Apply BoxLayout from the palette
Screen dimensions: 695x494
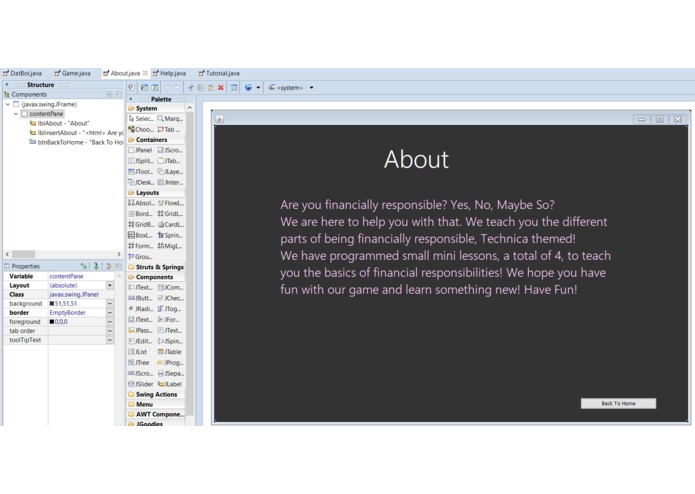pos(140,235)
